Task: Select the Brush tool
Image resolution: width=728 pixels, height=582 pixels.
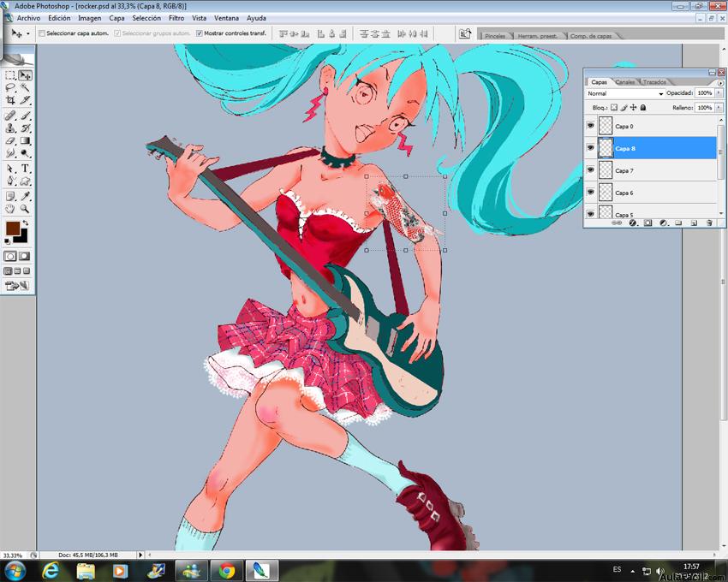Action: pos(25,116)
